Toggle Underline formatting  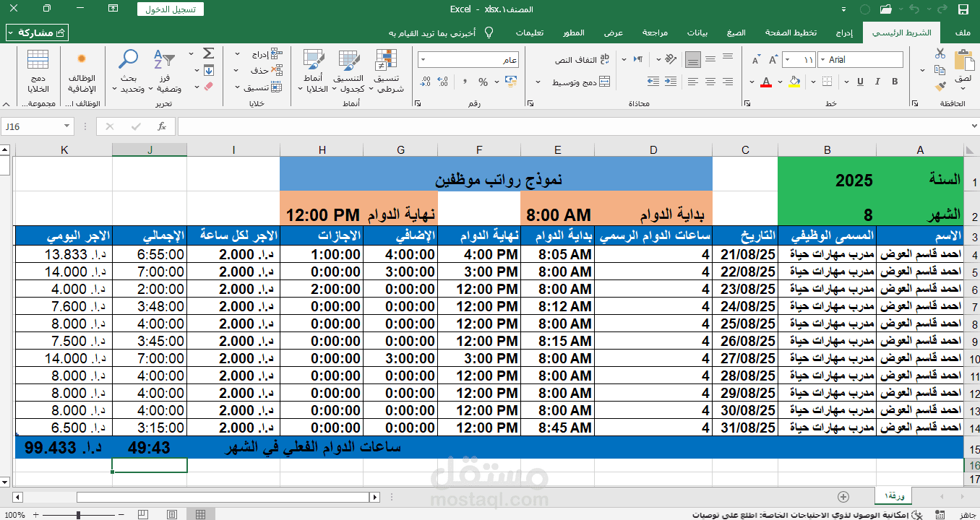coord(860,81)
